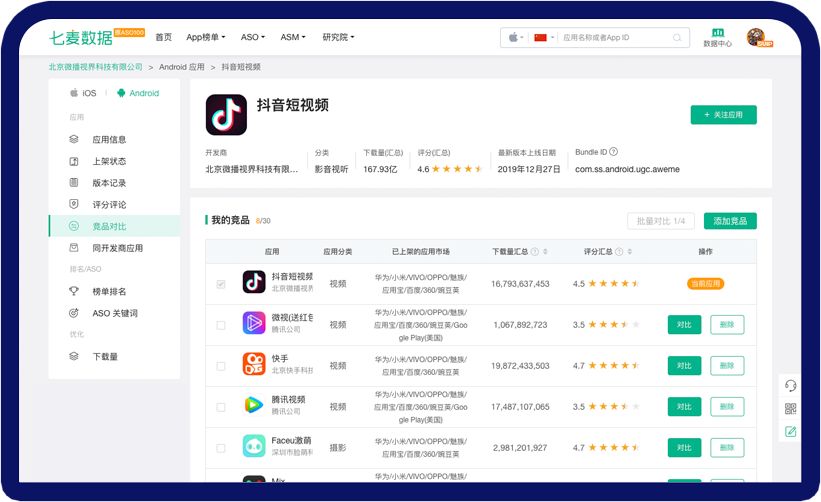Click the 评分汇总 info icon
Image resolution: width=821 pixels, height=502 pixels.
coord(619,252)
